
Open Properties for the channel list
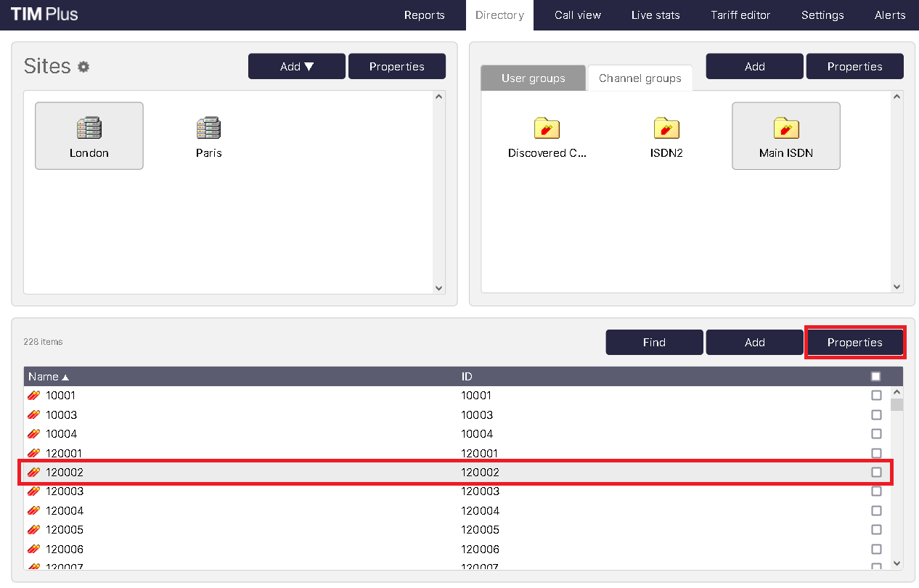pos(854,343)
